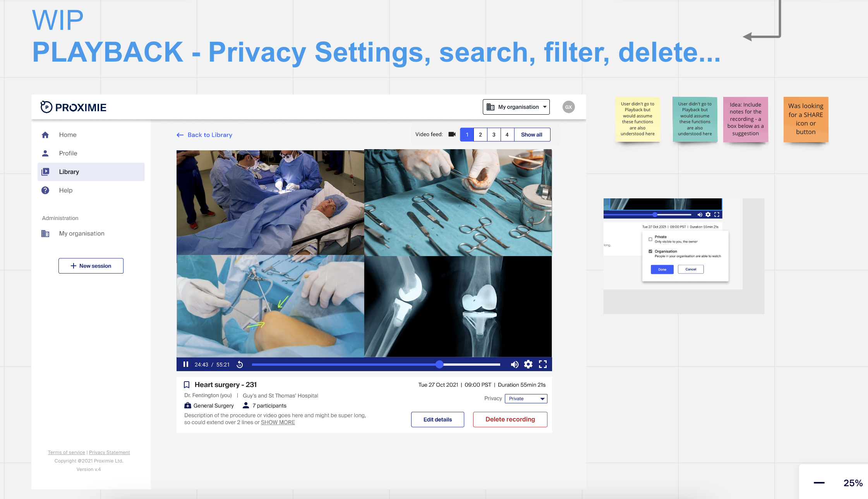Screen dimensions: 868x499
Task: Open Library in the sidebar
Action: coord(69,172)
